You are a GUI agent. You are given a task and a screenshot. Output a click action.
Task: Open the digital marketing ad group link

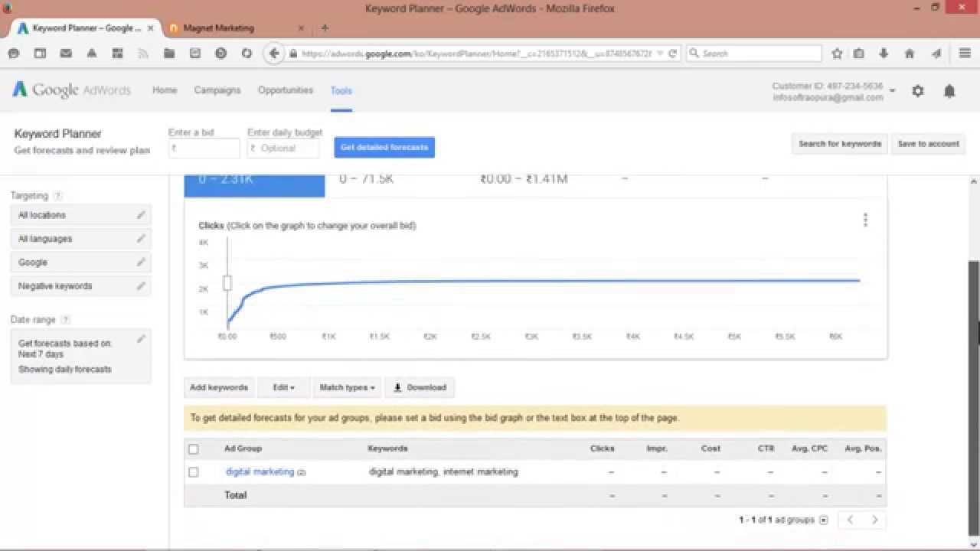pyautogui.click(x=260, y=472)
